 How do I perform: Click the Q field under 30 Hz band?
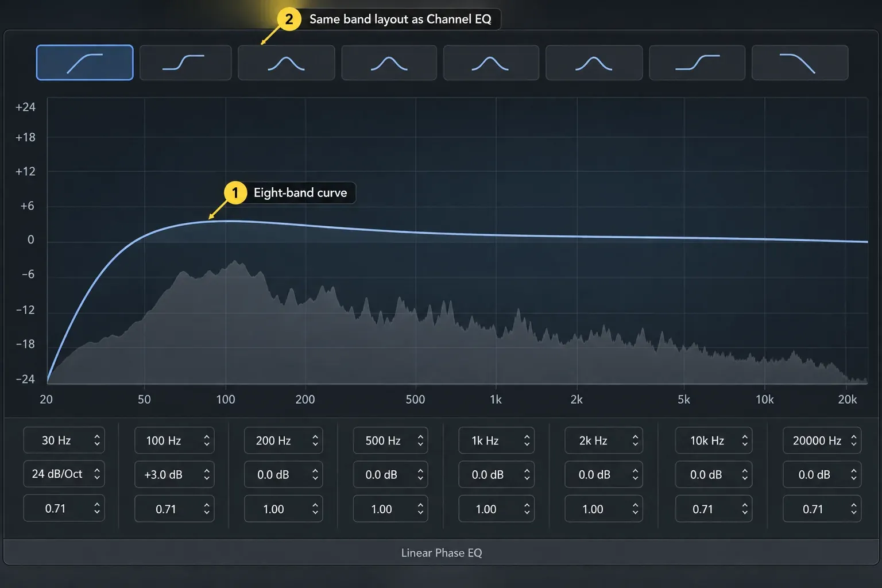(x=64, y=508)
